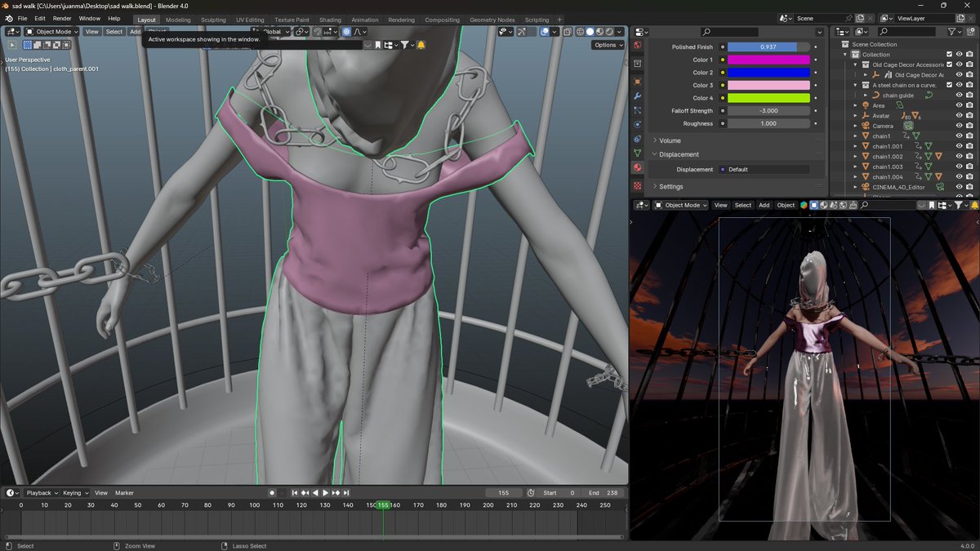The height and width of the screenshot is (551, 980).
Task: Open the Color 4 lime green swatch
Action: click(768, 98)
